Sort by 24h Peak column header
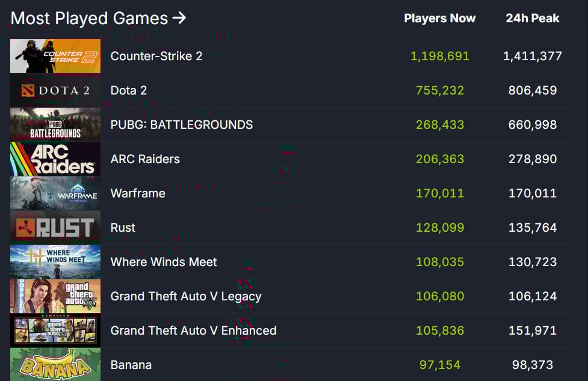Screen dimensions: 588x381 pos(532,19)
